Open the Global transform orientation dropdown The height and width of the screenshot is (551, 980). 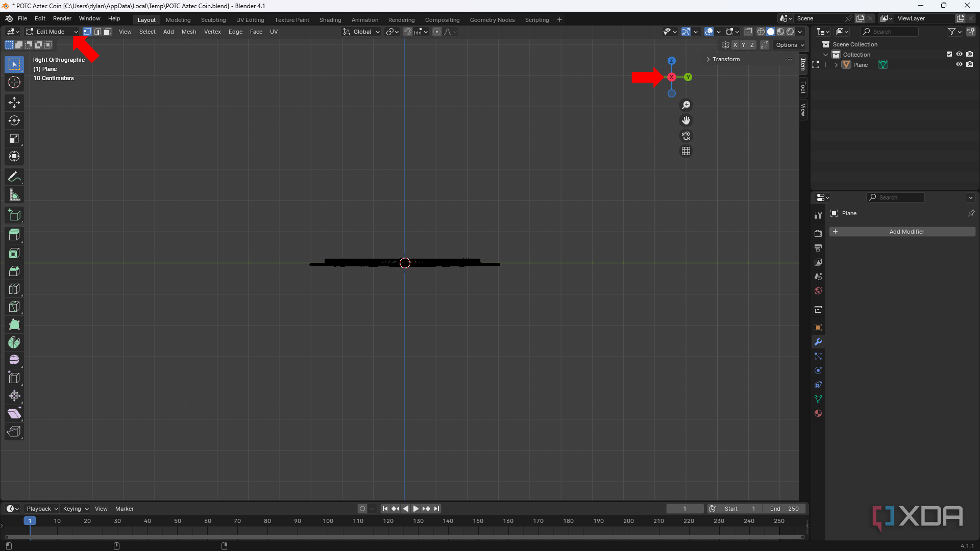tap(361, 31)
